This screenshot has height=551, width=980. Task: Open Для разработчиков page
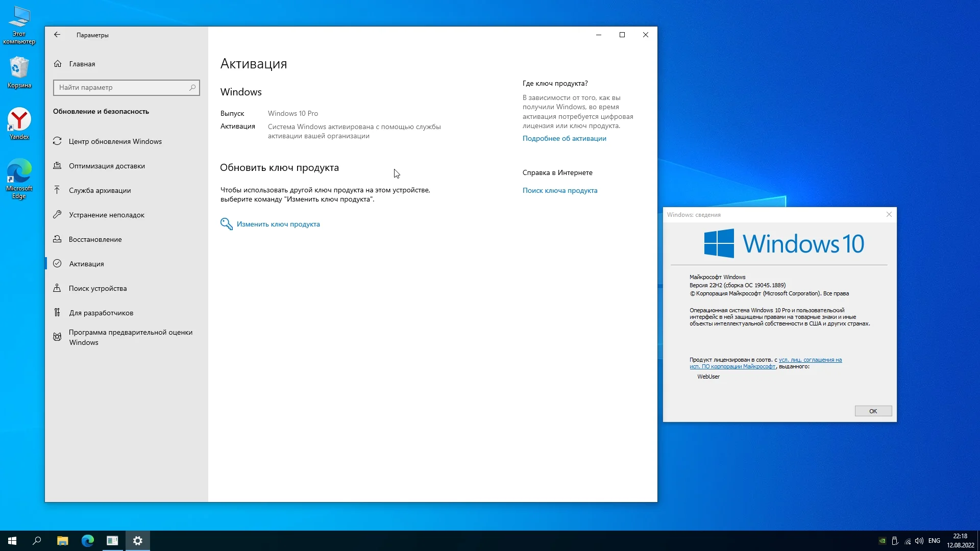point(101,313)
